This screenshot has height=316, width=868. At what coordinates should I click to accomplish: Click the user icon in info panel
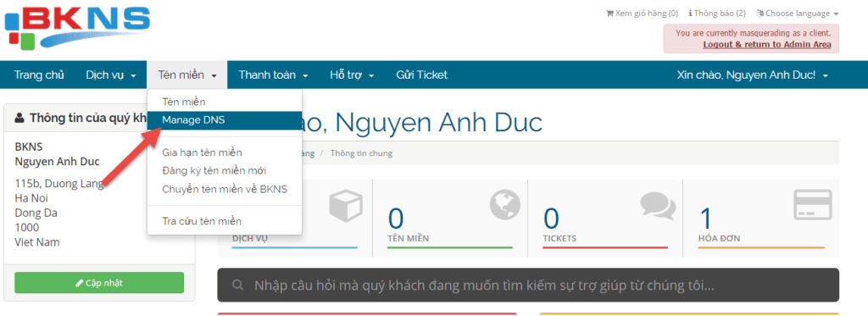pos(20,118)
